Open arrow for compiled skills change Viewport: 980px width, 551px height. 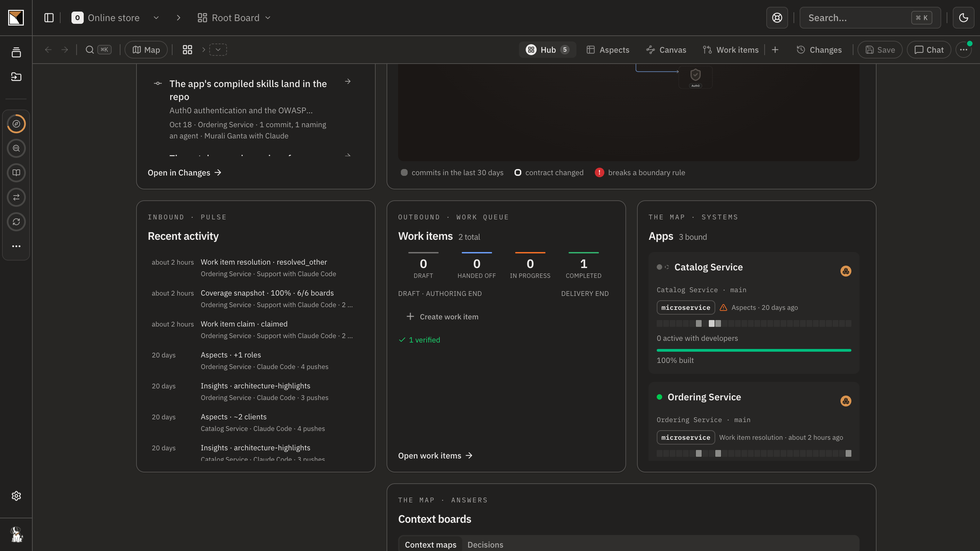coord(347,81)
